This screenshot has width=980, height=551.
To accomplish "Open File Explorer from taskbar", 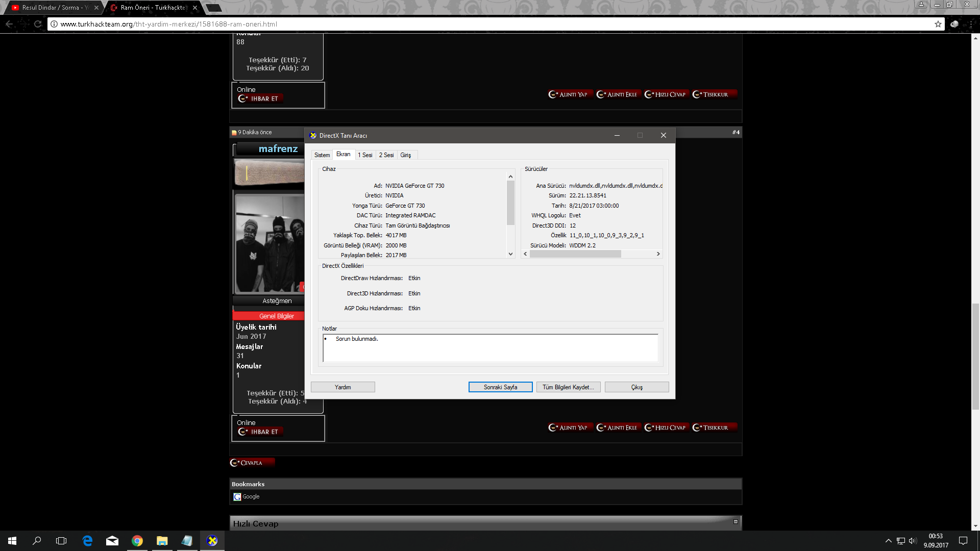I will 162,541.
